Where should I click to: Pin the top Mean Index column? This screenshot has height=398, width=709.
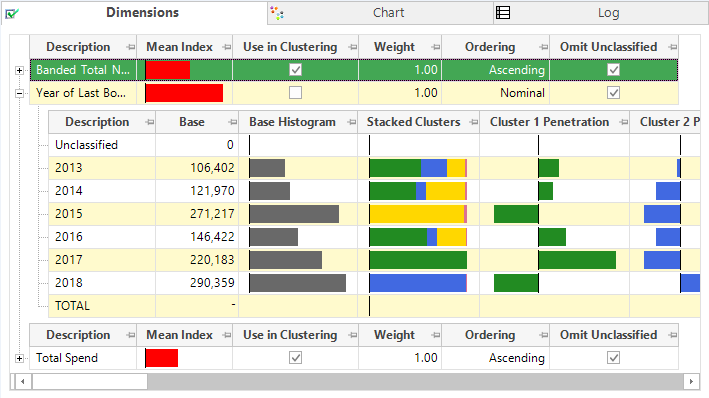pos(227,47)
